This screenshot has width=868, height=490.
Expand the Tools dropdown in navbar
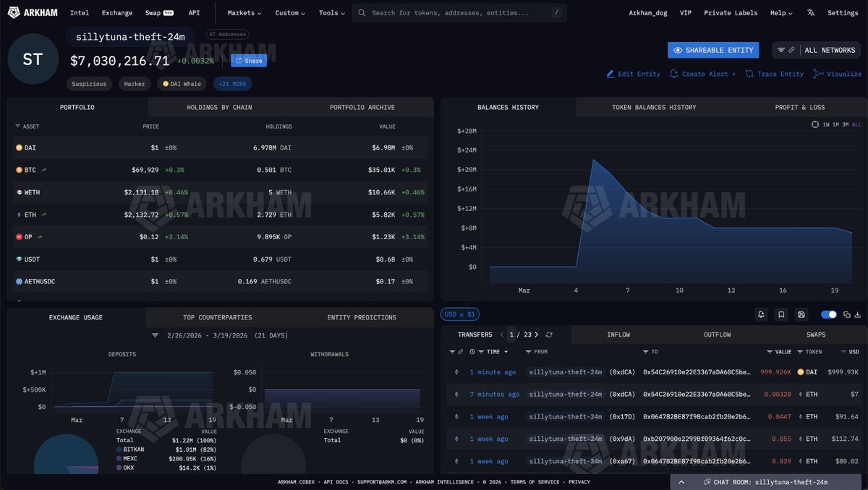[332, 13]
